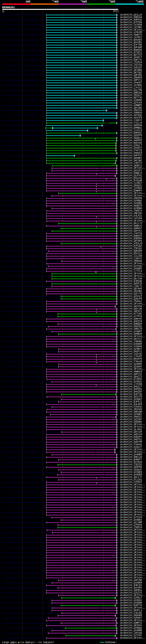The height and width of the screenshot is (644, 146).
Task: Select the UniRef100_C4M7Y2 label
Action: pos(131,163)
